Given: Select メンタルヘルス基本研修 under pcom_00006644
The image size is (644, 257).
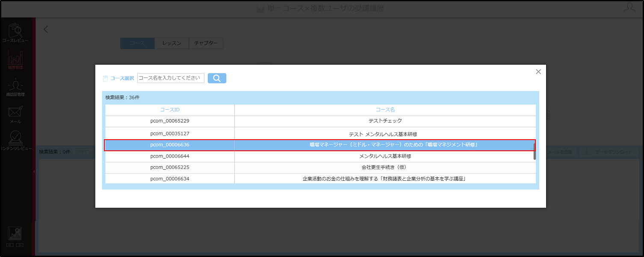Looking at the screenshot, I should pyautogui.click(x=385, y=156).
